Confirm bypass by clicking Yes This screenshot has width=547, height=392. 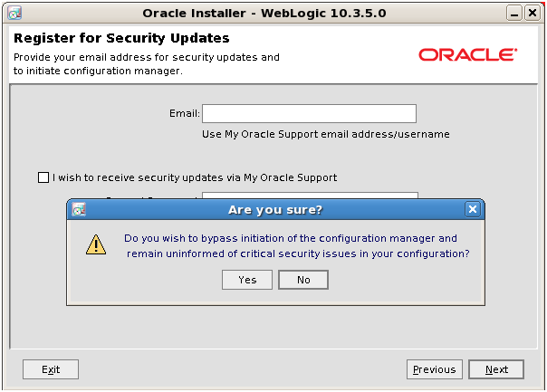[247, 280]
